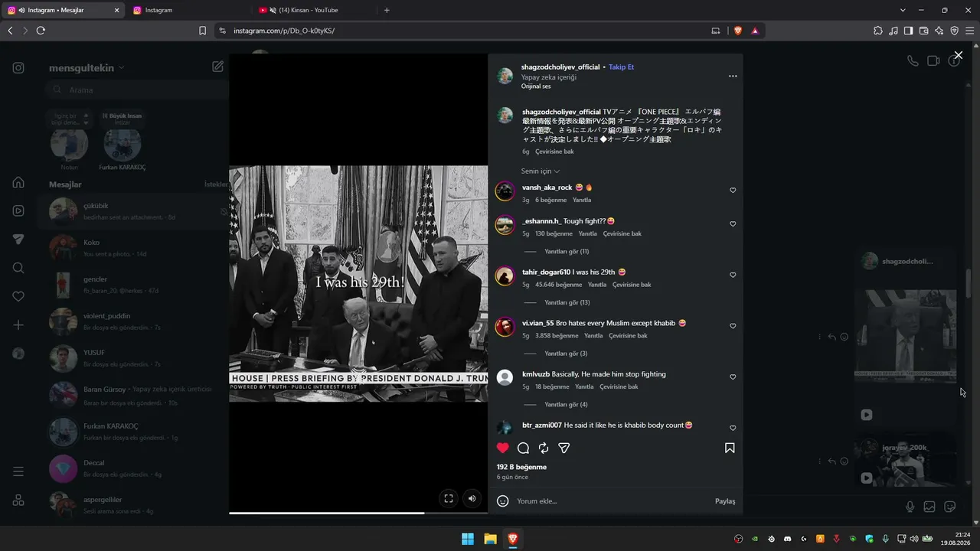Bookmark this page from the address bar

202,31
